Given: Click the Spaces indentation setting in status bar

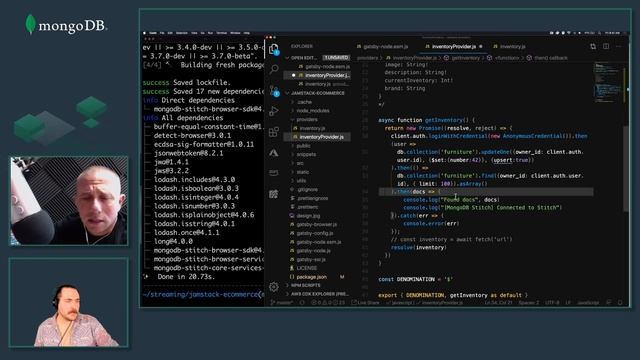Looking at the screenshot, I should tap(529, 302).
